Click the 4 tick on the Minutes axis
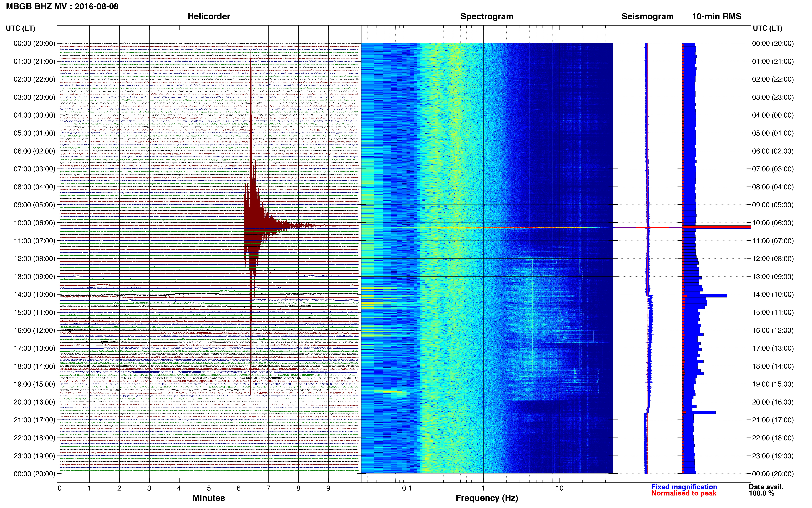812x508 pixels. 179,488
